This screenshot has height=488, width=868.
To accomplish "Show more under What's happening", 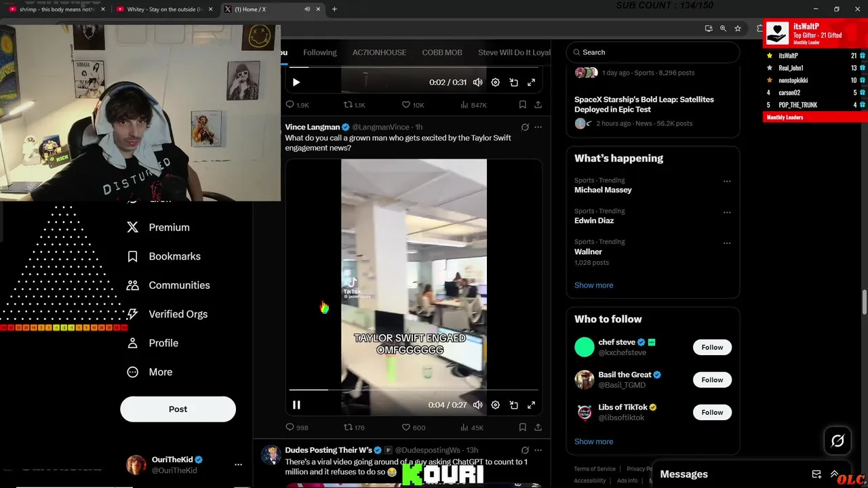I will point(593,285).
